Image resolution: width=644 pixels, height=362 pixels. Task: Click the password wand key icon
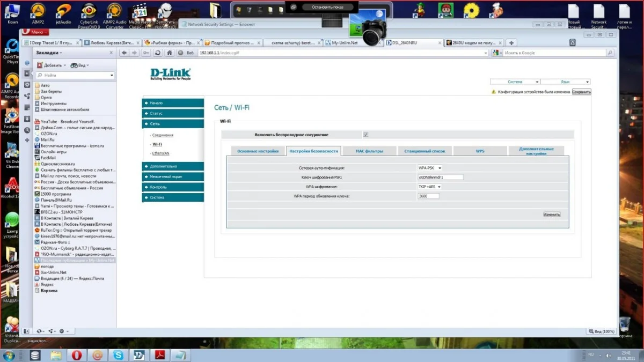tap(146, 53)
